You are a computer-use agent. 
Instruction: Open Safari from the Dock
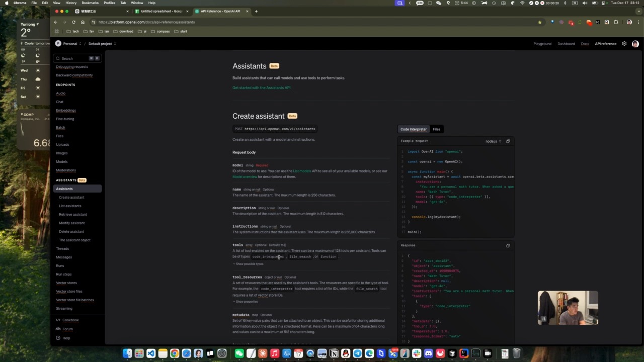coord(187,353)
